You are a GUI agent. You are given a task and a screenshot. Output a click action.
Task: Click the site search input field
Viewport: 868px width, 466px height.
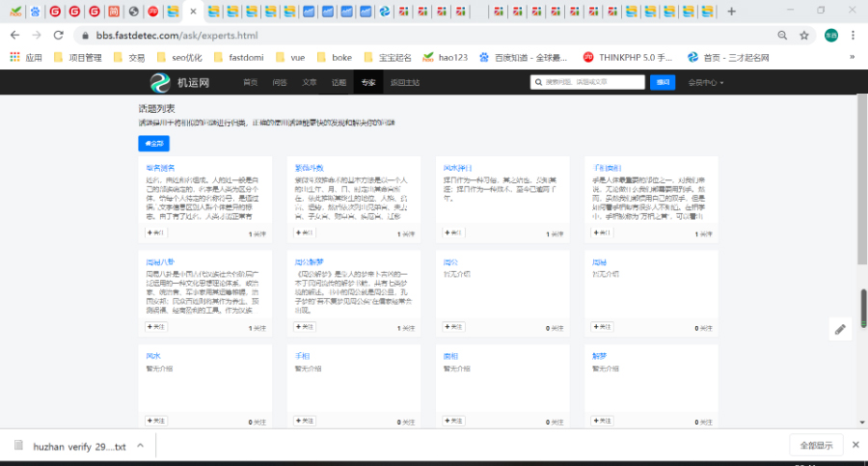(x=587, y=83)
